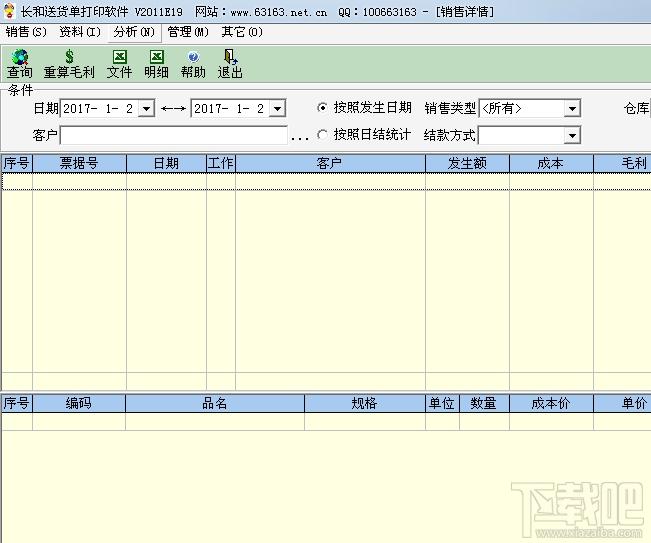Open the 其它(O) menu
This screenshot has height=543, width=651.
tap(242, 32)
